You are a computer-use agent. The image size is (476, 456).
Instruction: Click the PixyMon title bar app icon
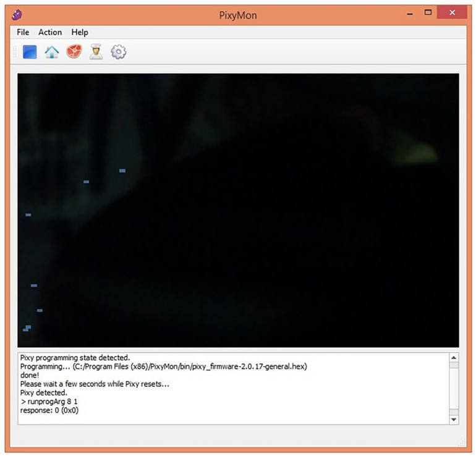coord(17,15)
